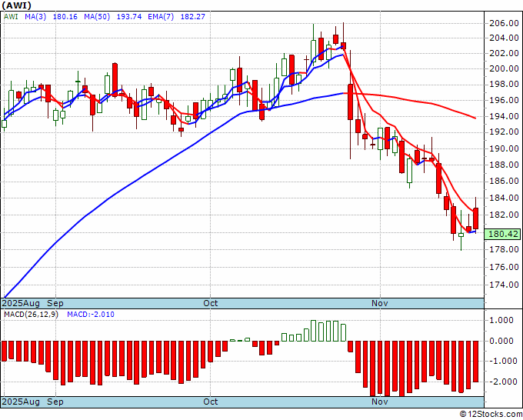Viewport: 523px width, 420px height.
Task: Open the 12Stocks.com copyright link
Action: (491, 415)
